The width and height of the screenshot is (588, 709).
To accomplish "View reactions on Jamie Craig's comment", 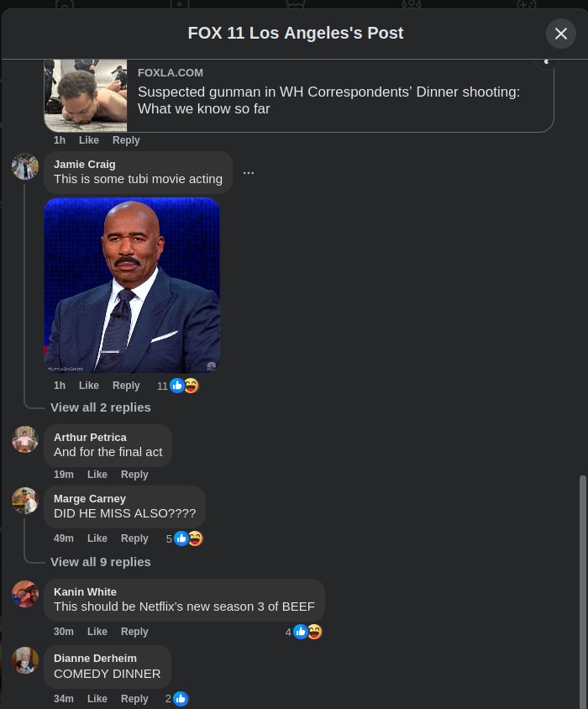I will point(178,386).
